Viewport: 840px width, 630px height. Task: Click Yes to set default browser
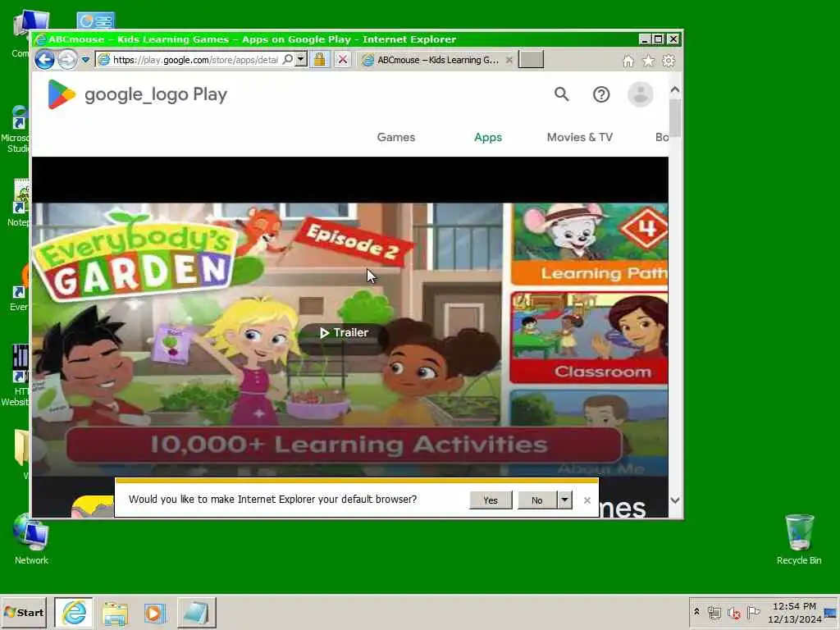click(x=491, y=500)
